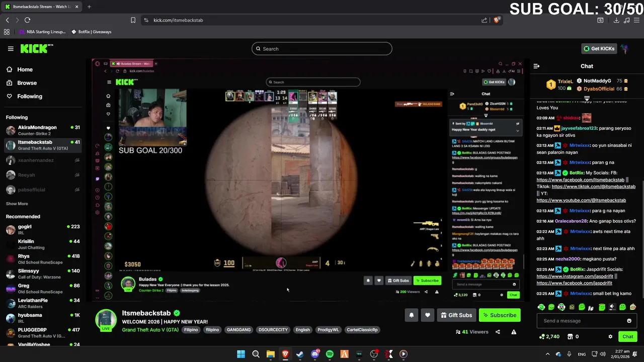Image resolution: width=644 pixels, height=362 pixels.
Task: Click the Send a message input
Action: 580,321
